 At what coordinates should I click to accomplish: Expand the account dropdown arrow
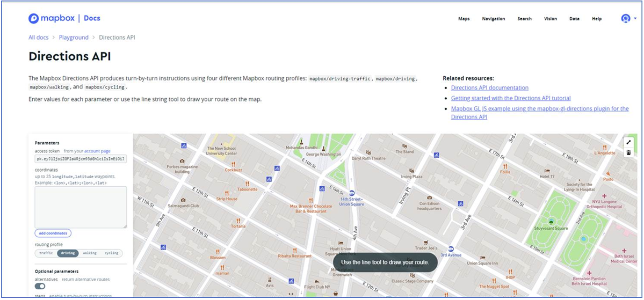coord(635,19)
